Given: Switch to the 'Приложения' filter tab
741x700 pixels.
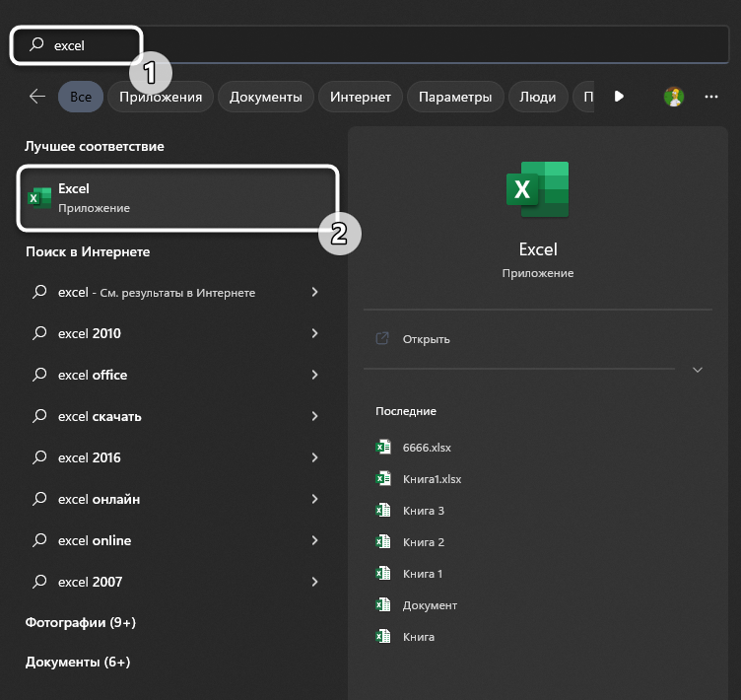Looking at the screenshot, I should [161, 97].
